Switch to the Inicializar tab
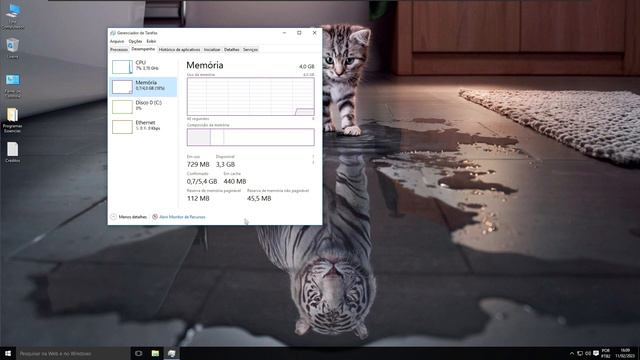Screen dimensions: 640x360 [x=212, y=50]
